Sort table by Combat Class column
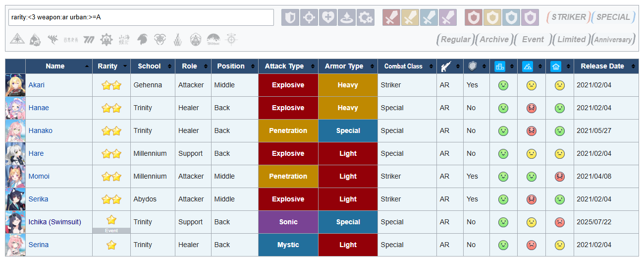The height and width of the screenshot is (261, 644). point(407,66)
